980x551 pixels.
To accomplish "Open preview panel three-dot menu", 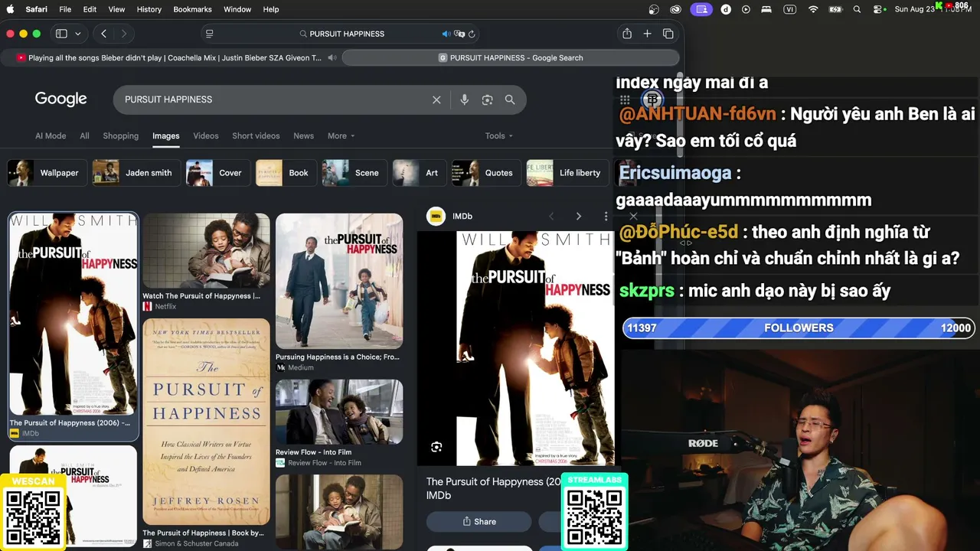I will pos(606,217).
